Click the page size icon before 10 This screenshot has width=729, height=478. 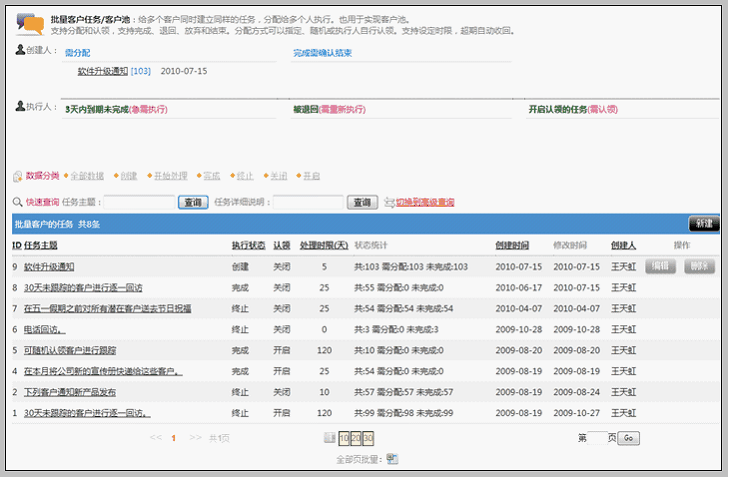tap(330, 438)
